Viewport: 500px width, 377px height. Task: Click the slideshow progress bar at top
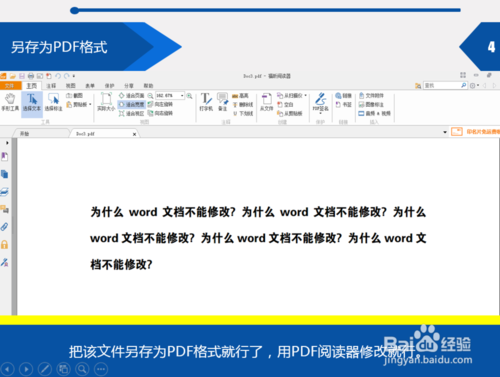(265, 10)
